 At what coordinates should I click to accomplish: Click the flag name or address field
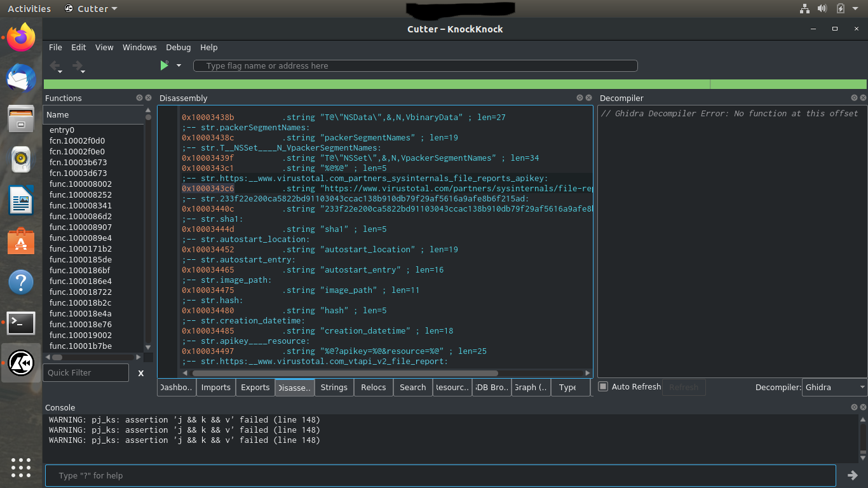(415, 66)
